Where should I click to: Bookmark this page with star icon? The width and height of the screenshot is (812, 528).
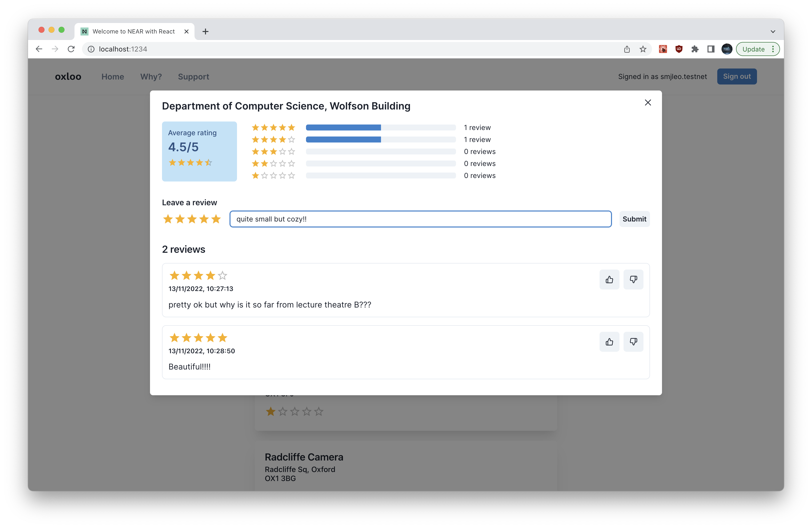click(643, 49)
